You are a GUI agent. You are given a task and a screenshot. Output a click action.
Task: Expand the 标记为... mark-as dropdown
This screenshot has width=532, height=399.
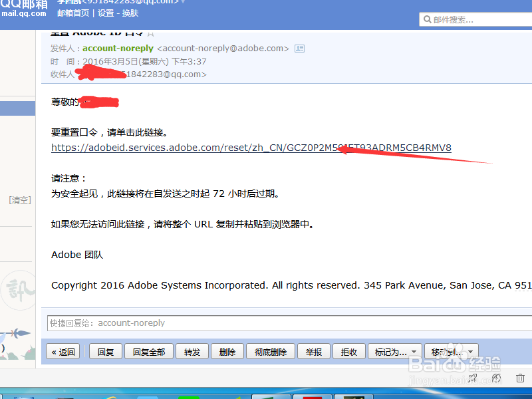click(x=395, y=352)
